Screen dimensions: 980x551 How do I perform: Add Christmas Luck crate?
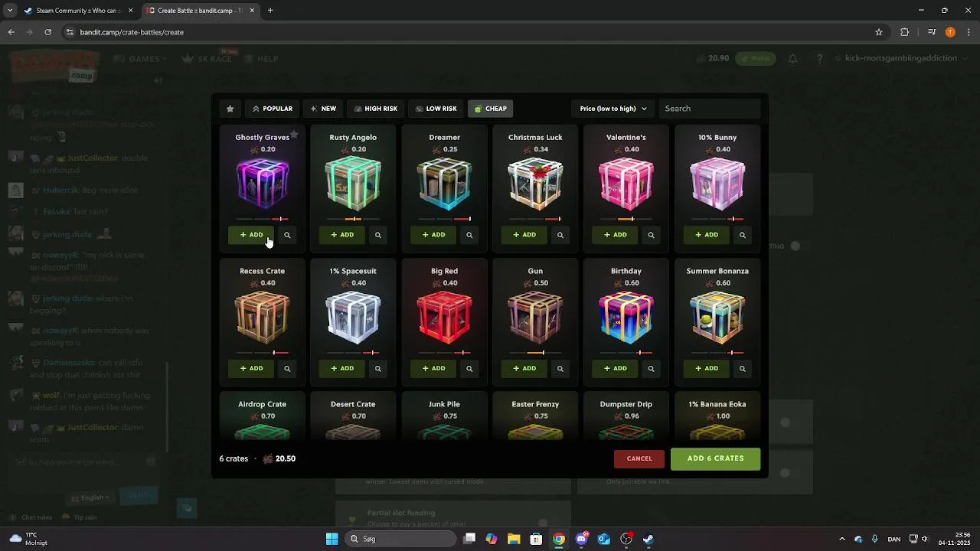[524, 235]
